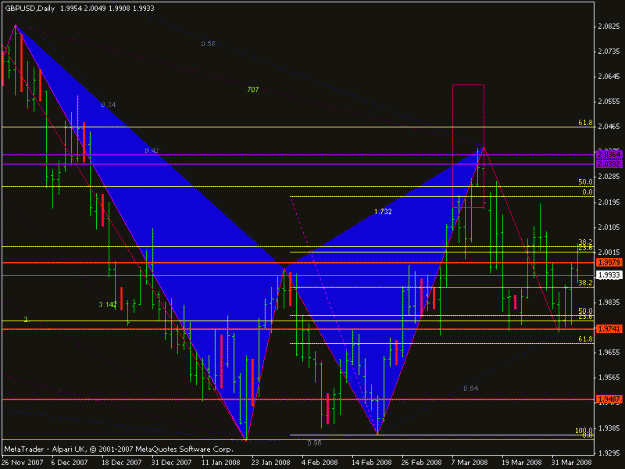The image size is (625, 469).
Task: Click the 0.98 ratio label
Action: (314, 443)
